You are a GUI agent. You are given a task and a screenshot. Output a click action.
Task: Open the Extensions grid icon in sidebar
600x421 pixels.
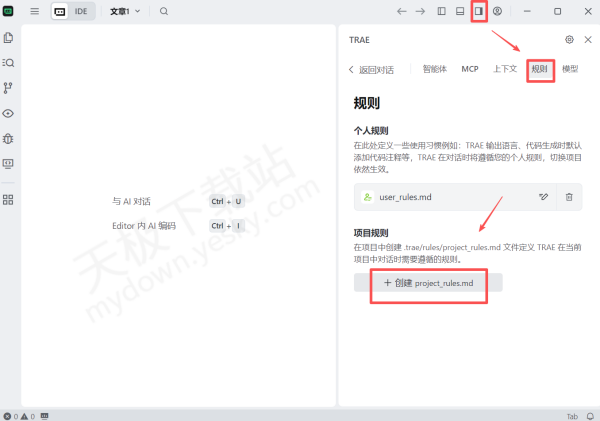pyautogui.click(x=9, y=200)
